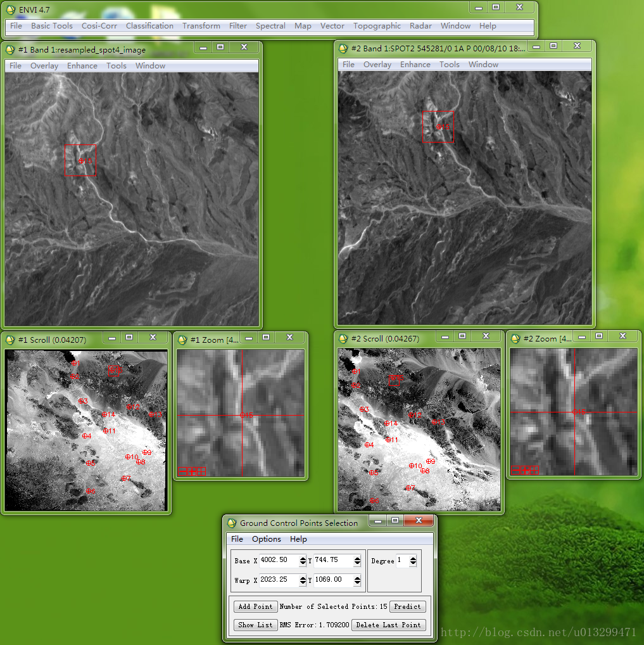Open Enhance menu in #1 image window
This screenshot has width=644, height=645.
pos(82,65)
